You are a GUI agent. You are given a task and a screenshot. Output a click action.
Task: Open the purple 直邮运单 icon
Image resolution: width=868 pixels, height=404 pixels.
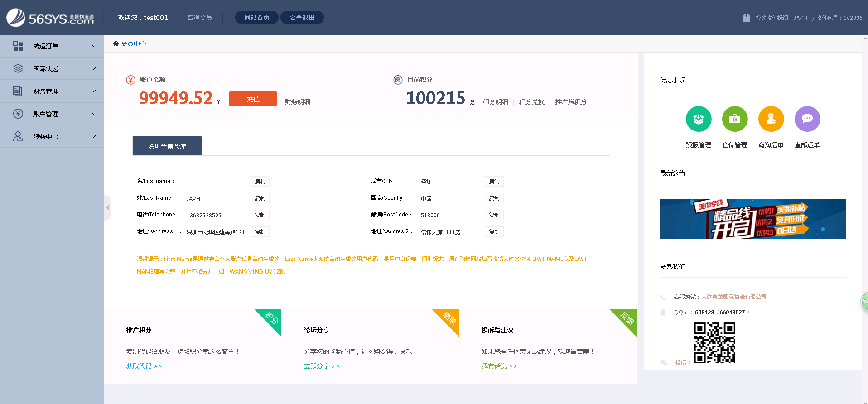[x=807, y=119]
